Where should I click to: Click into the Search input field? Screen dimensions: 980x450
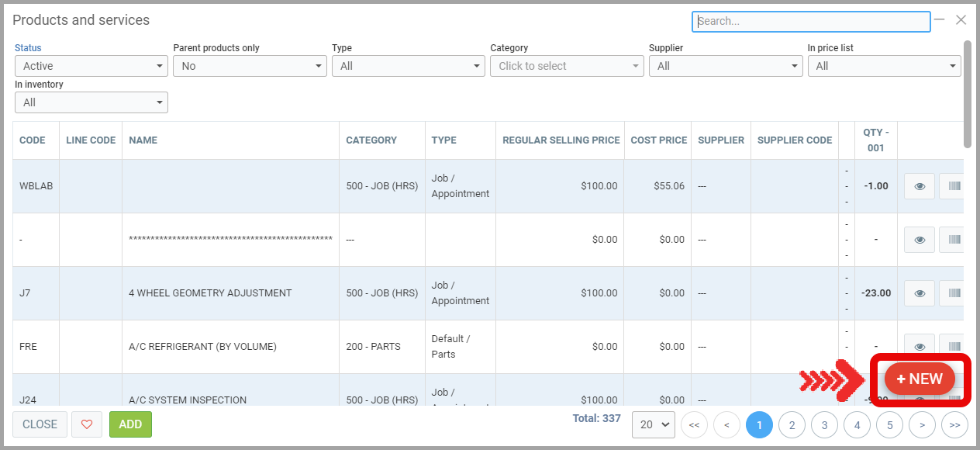pos(810,21)
